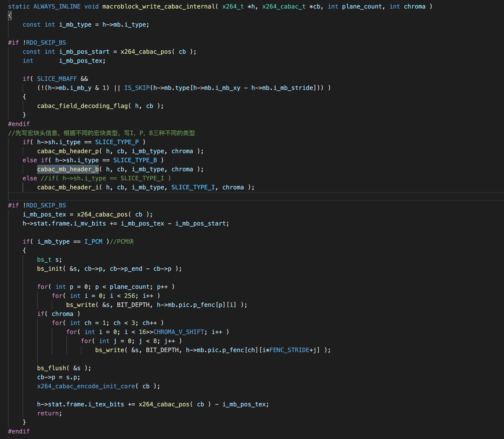Click h->stat.frame.i_tex_bits statement
Screen dimensions: 504x439
point(153,404)
